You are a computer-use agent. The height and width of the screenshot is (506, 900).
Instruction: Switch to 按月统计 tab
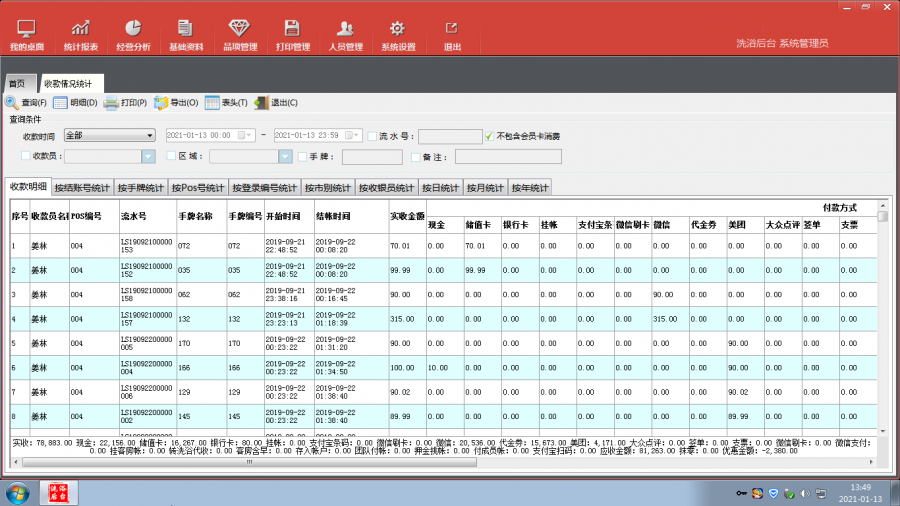484,187
